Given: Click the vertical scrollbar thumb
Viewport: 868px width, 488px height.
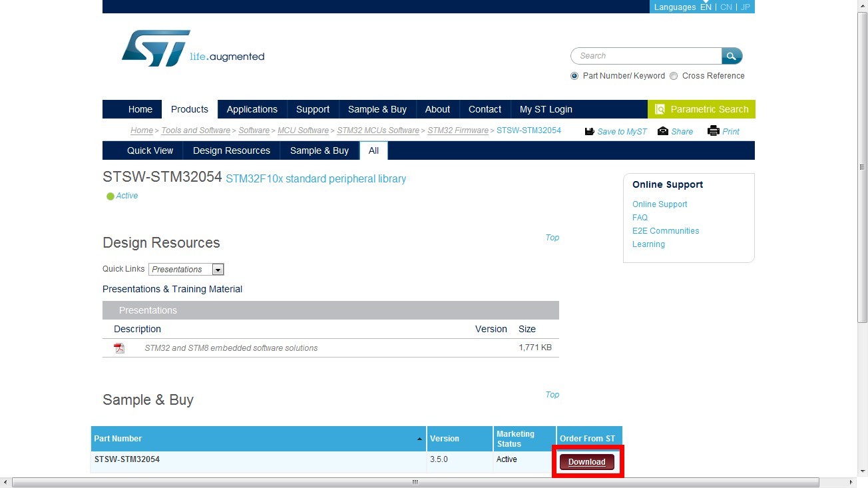Looking at the screenshot, I should click(863, 167).
